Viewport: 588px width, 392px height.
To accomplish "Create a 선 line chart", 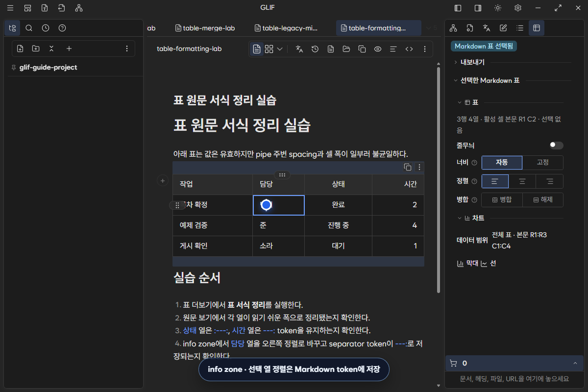I will click(x=489, y=264).
